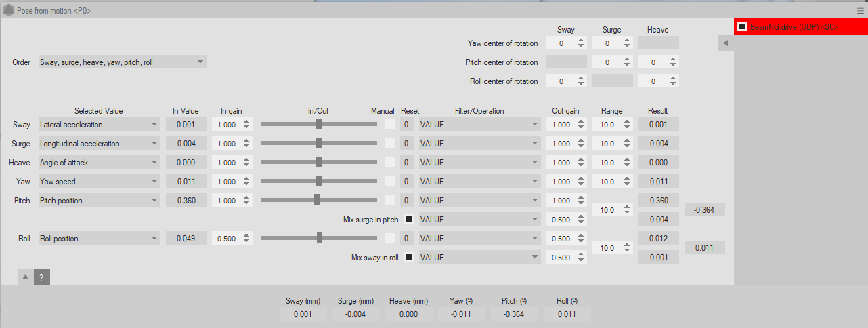Image resolution: width=868 pixels, height=328 pixels.
Task: Click the left arrow beside BeamNG source
Action: [725, 43]
